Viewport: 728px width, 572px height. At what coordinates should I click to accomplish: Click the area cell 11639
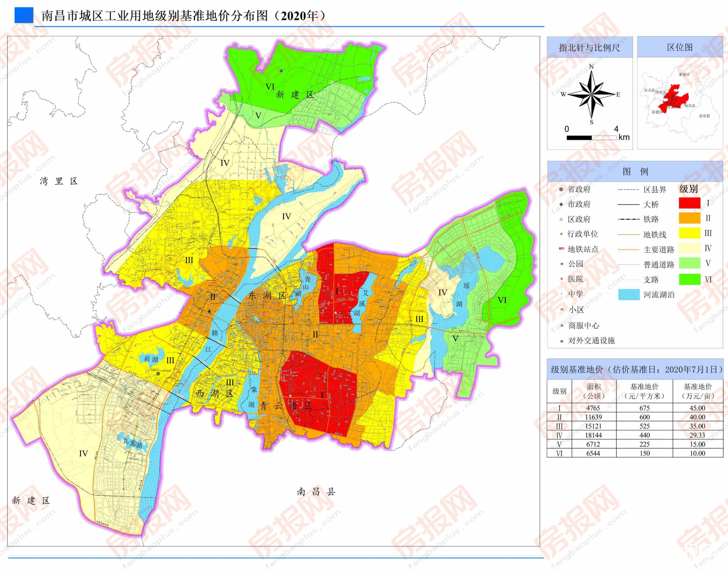(593, 417)
